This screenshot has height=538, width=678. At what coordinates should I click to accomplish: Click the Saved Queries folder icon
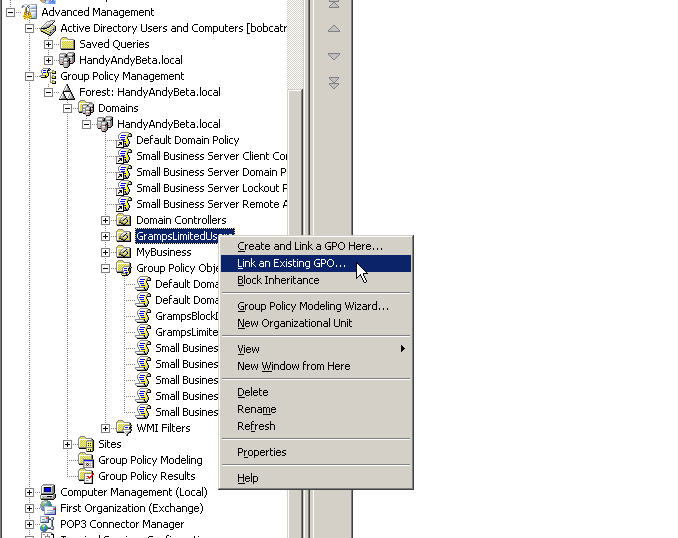[x=67, y=44]
